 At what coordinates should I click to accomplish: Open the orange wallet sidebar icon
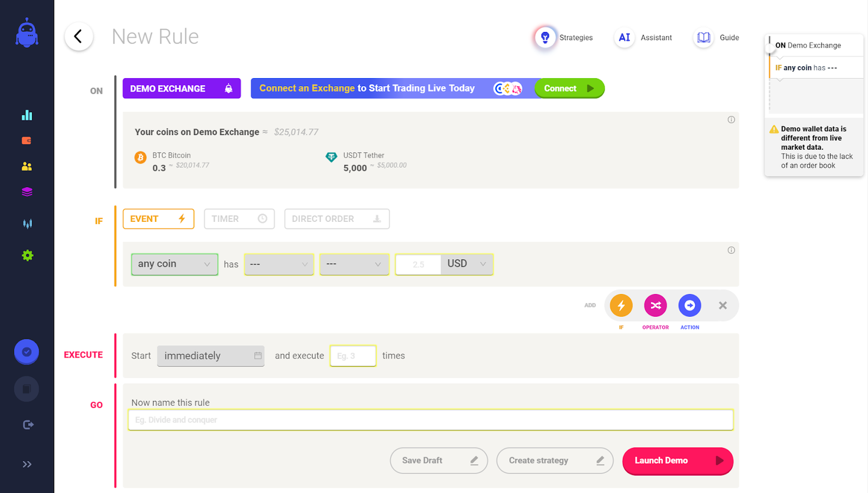[x=27, y=141]
